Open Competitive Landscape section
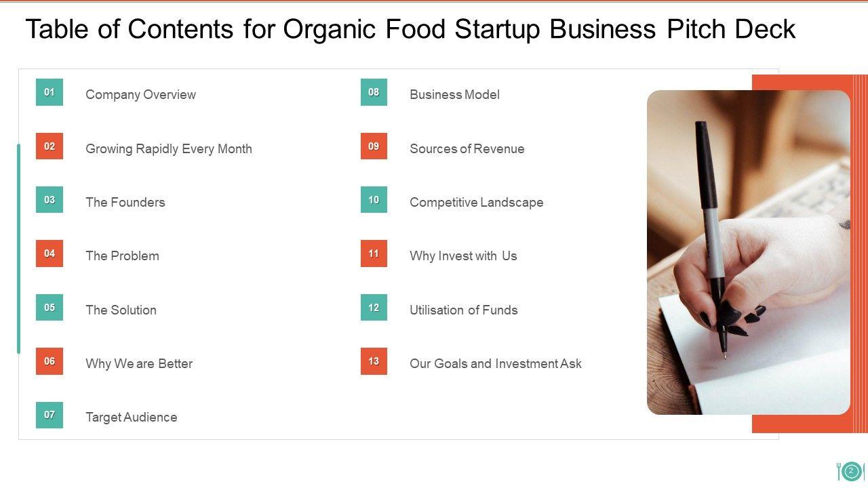Screen dimensions: 868x488 point(476,202)
